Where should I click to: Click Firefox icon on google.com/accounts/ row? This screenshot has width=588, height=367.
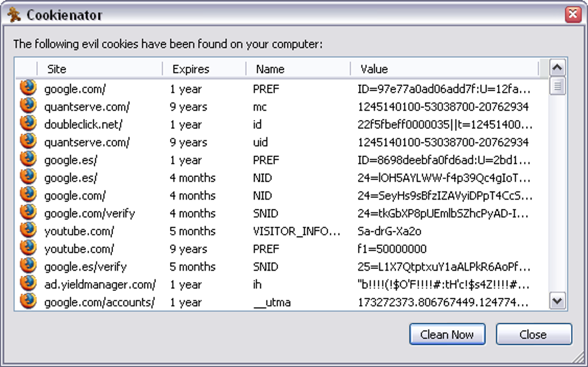(28, 301)
